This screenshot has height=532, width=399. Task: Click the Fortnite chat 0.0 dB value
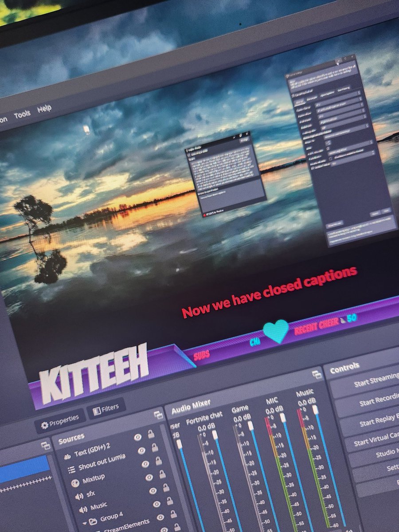click(206, 427)
